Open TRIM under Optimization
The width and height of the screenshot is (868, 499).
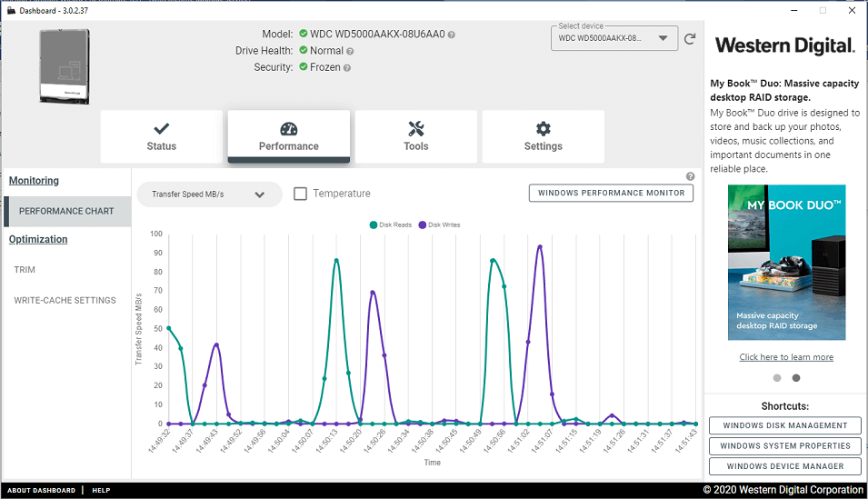pos(25,270)
